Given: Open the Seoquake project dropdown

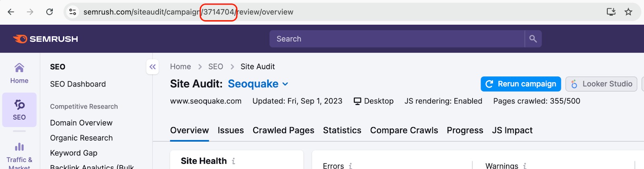Looking at the screenshot, I should click(258, 84).
